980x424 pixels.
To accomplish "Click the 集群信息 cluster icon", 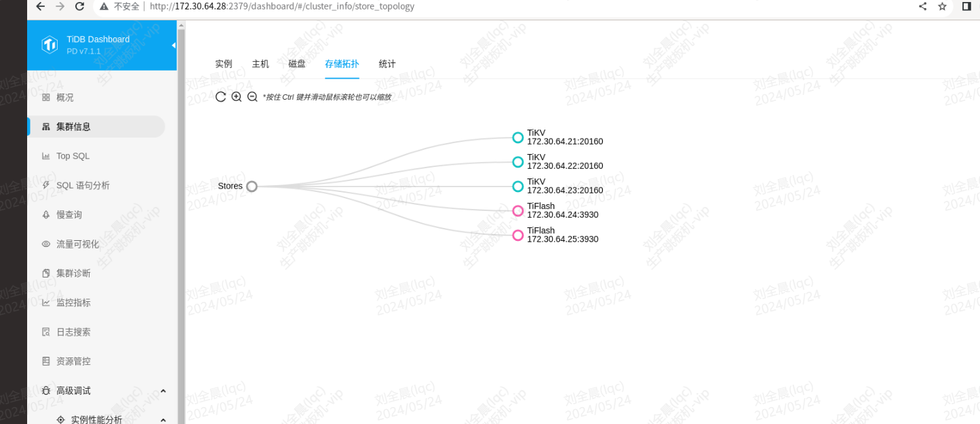I will click(x=46, y=127).
